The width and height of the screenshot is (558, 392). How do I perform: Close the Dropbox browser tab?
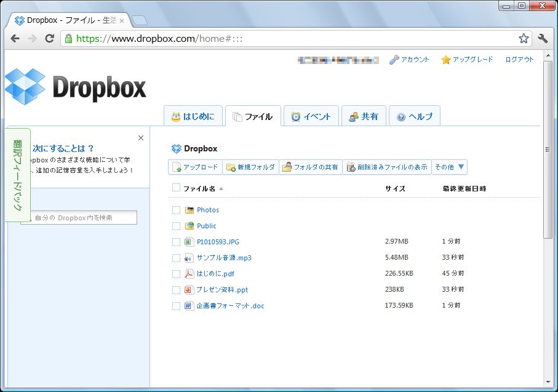[x=122, y=21]
